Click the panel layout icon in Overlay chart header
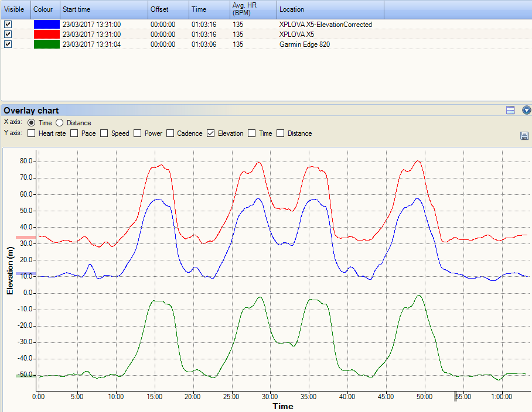Screen dimensions: 532x412 click(x=510, y=110)
